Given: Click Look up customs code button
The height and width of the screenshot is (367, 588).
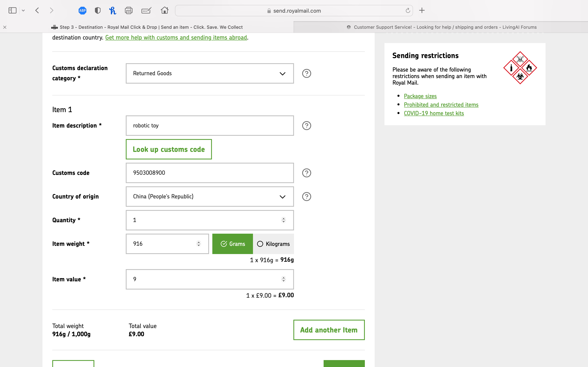Looking at the screenshot, I should click(x=169, y=149).
